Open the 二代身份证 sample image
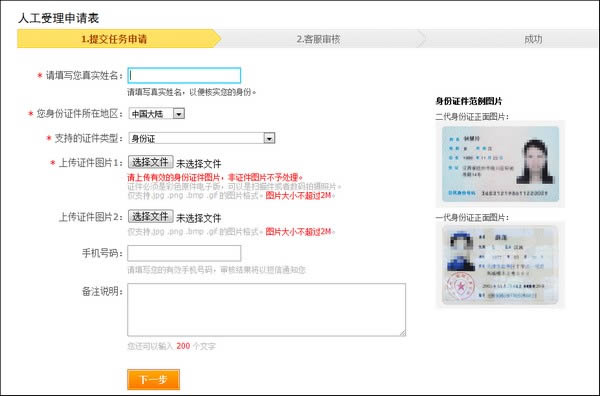Image resolution: width=600 pixels, height=396 pixels. coord(500,164)
